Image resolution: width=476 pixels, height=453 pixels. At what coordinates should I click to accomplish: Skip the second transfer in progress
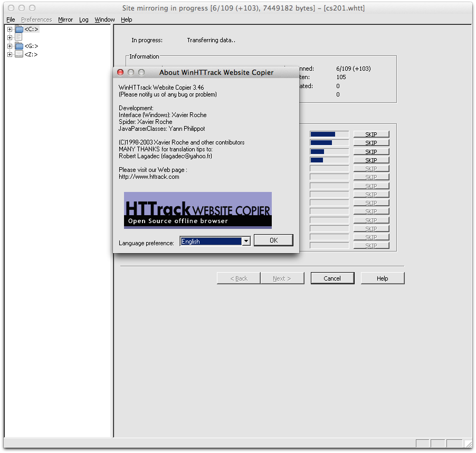tap(372, 143)
